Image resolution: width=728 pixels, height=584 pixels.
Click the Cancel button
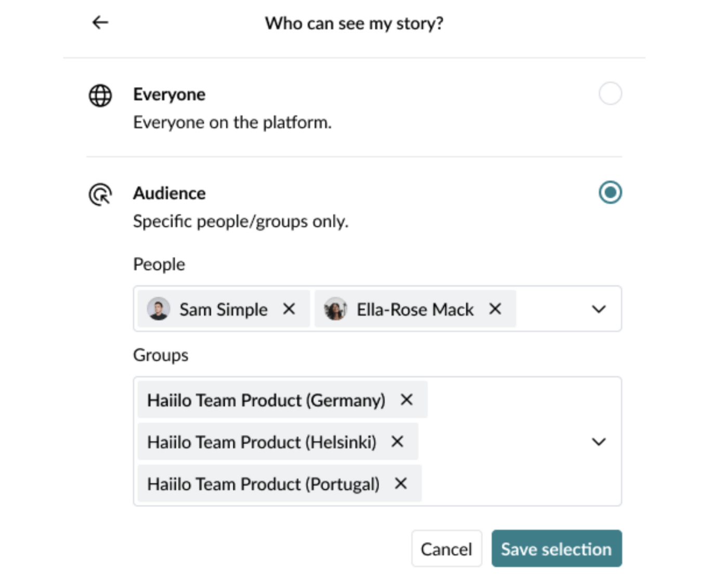(x=447, y=549)
